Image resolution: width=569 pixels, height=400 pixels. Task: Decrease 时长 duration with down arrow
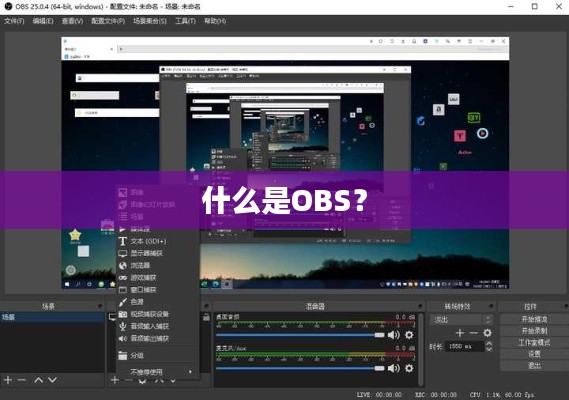489,349
